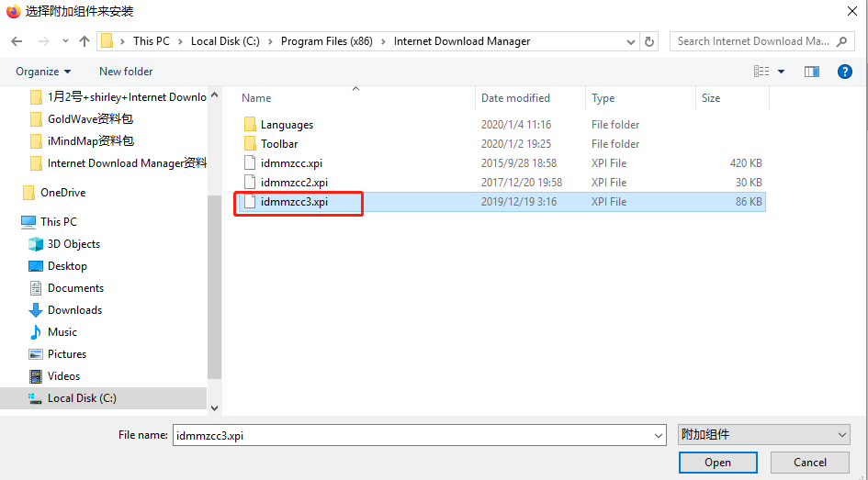
Task: Sort by Size column header
Action: [711, 98]
